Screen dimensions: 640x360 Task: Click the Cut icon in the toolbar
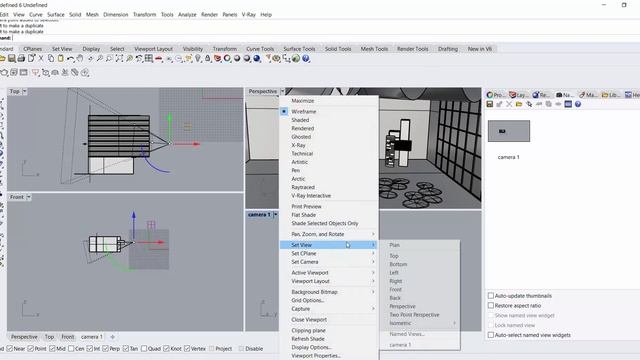tap(41, 58)
